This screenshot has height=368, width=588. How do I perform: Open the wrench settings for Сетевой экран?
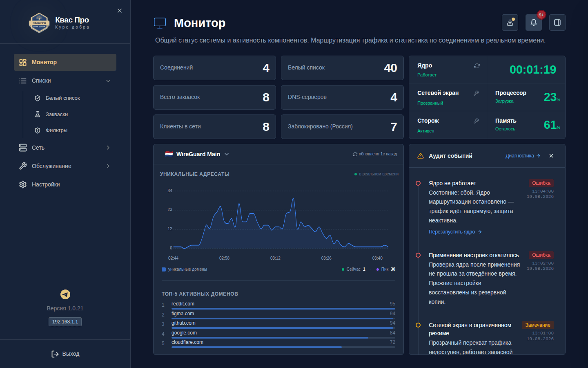[476, 93]
